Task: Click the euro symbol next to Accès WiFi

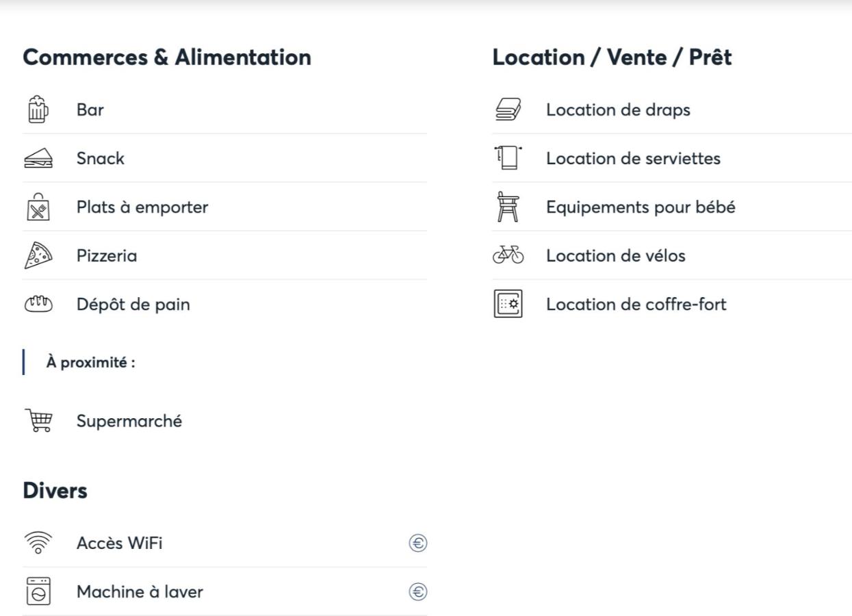Action: point(418,543)
